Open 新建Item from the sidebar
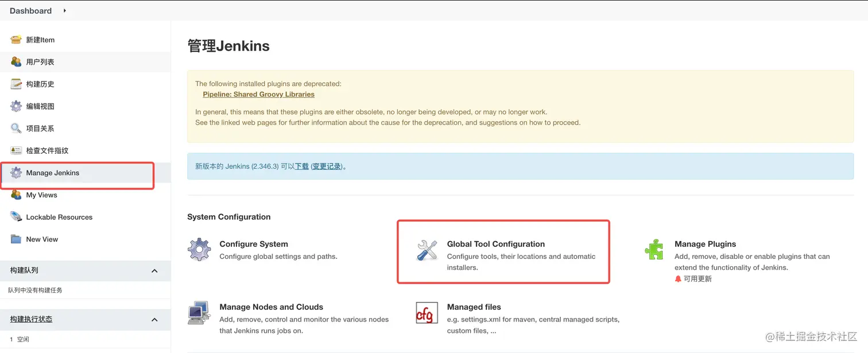 [x=40, y=40]
